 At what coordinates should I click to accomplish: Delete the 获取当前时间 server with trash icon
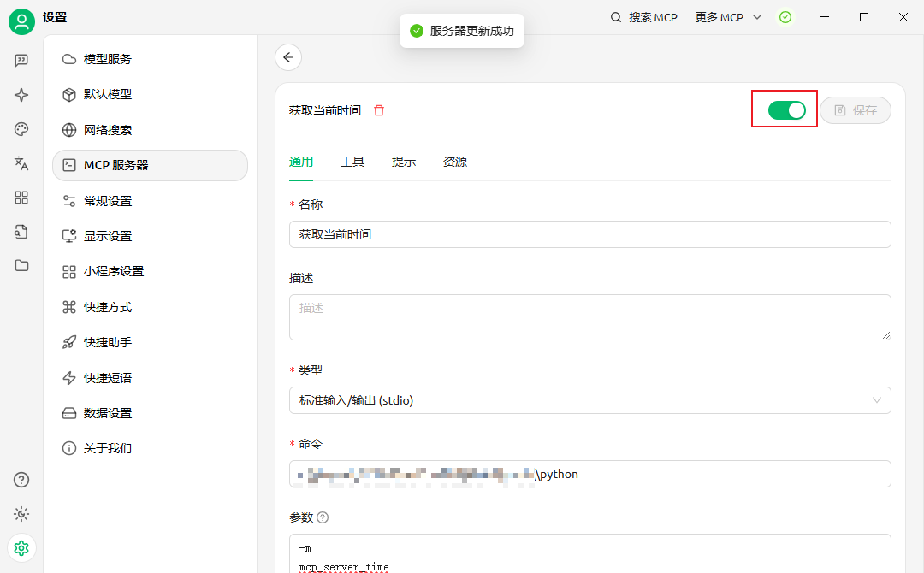(x=379, y=110)
